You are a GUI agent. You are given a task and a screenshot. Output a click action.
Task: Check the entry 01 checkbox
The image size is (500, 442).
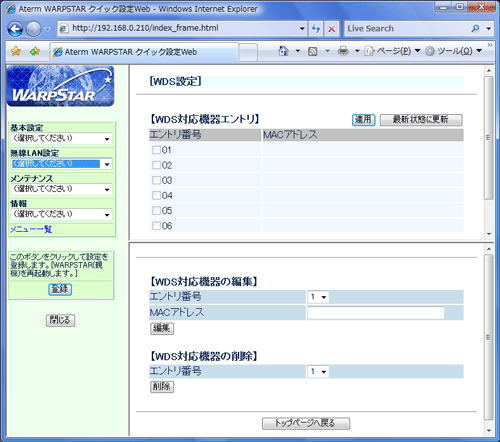point(156,150)
